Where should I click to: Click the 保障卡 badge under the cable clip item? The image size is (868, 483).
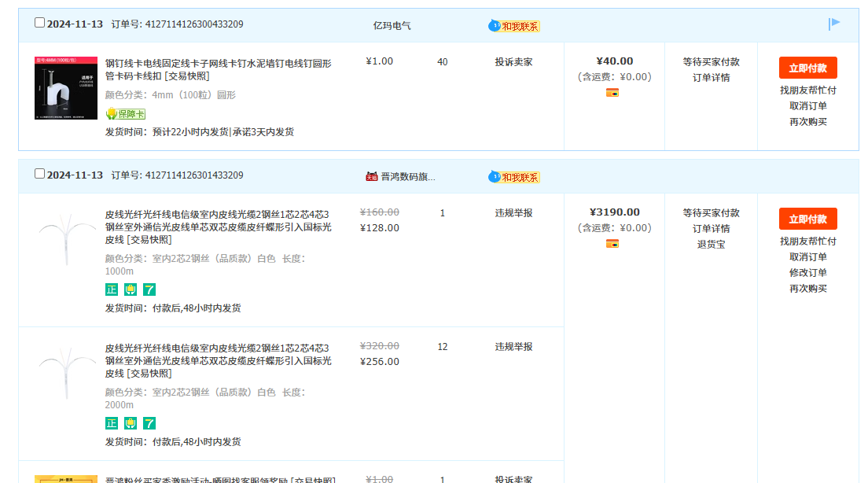(x=126, y=114)
